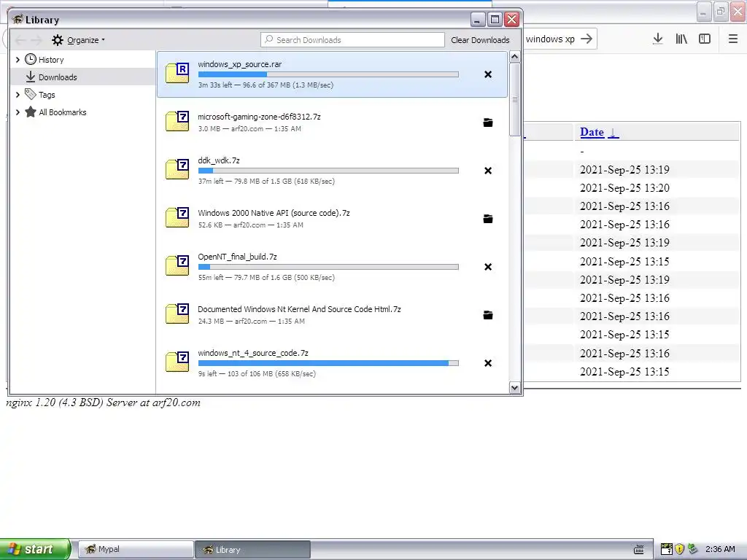Click the Windows start button
Image resolution: width=747 pixels, height=560 pixels.
pyautogui.click(x=35, y=549)
